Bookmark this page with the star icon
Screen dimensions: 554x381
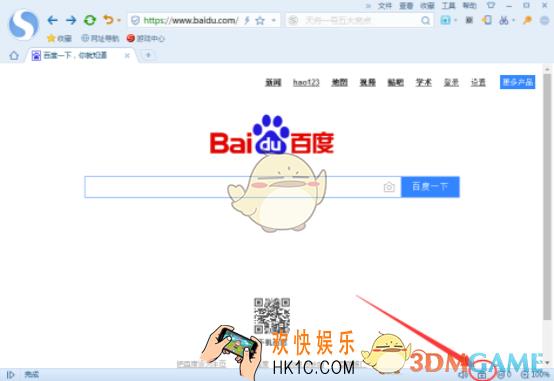point(260,21)
